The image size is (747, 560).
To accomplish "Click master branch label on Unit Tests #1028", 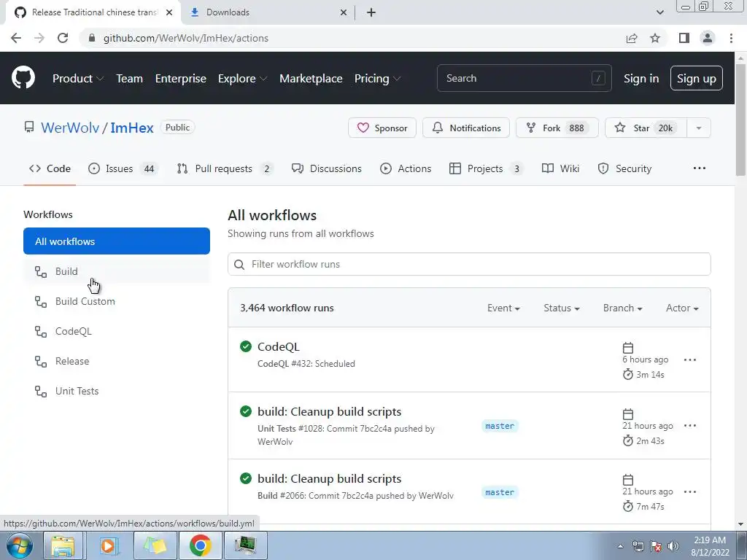I will coord(500,426).
